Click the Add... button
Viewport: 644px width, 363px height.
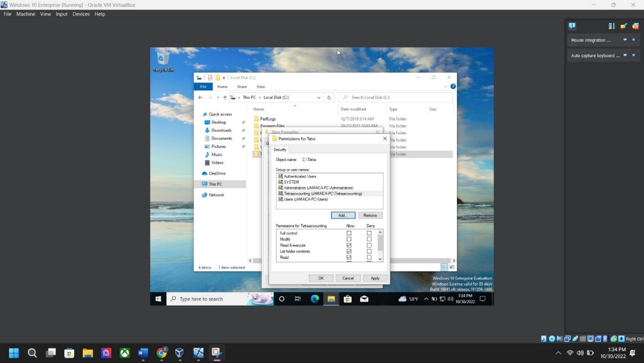coord(343,215)
